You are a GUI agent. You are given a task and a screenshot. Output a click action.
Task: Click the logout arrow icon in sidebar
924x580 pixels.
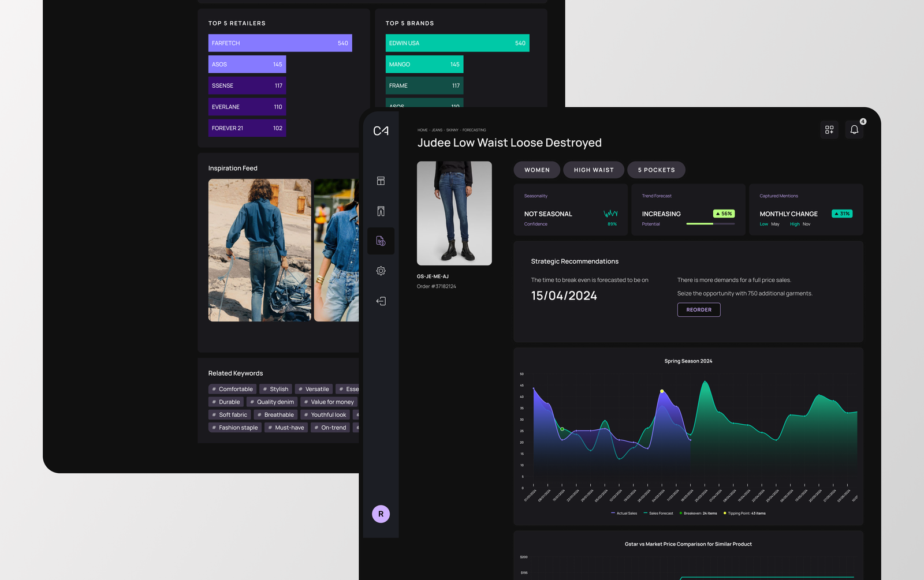(381, 301)
